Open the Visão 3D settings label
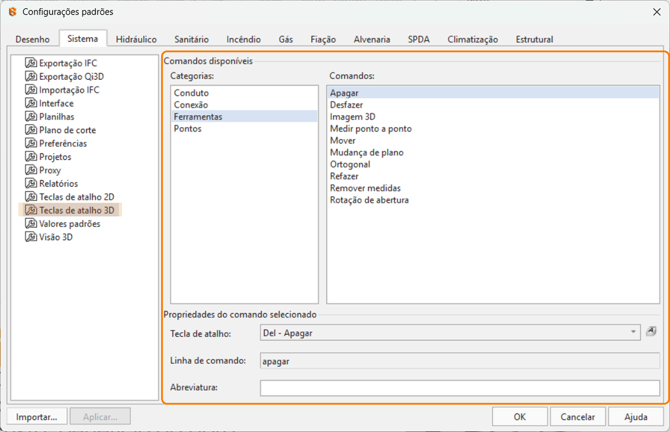 tap(56, 237)
